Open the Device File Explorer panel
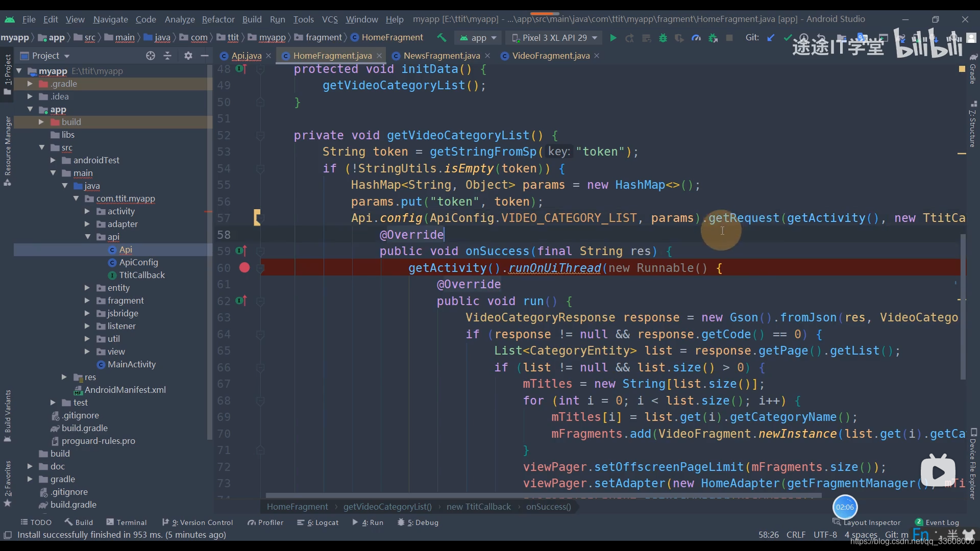 pyautogui.click(x=973, y=463)
